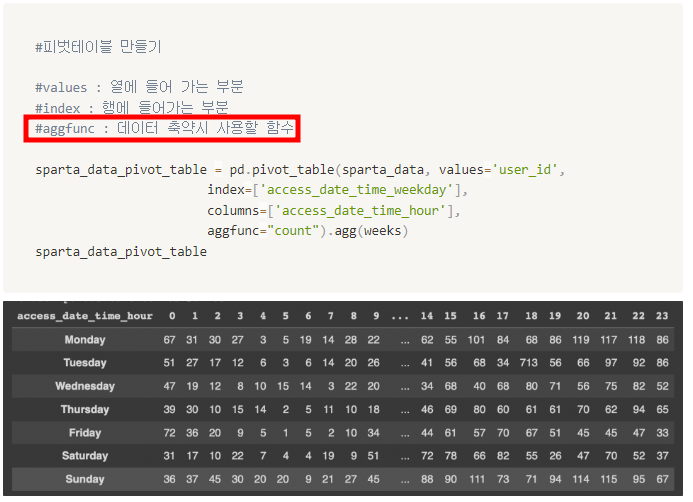Image resolution: width=693 pixels, height=502 pixels.
Task: Click the "count" string in aggfunc argument
Action: click(293, 231)
